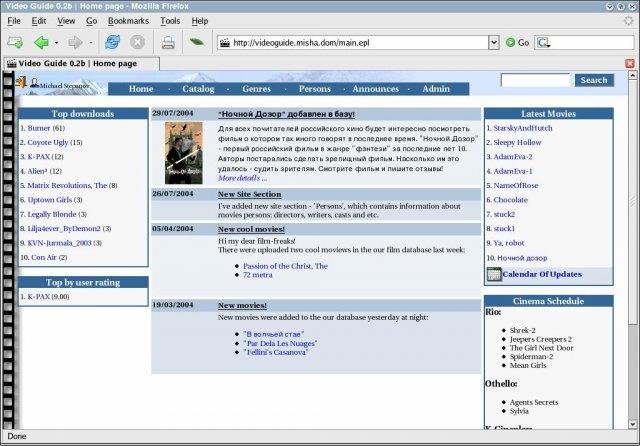Open the More details link
The image size is (640, 446).
point(242,178)
